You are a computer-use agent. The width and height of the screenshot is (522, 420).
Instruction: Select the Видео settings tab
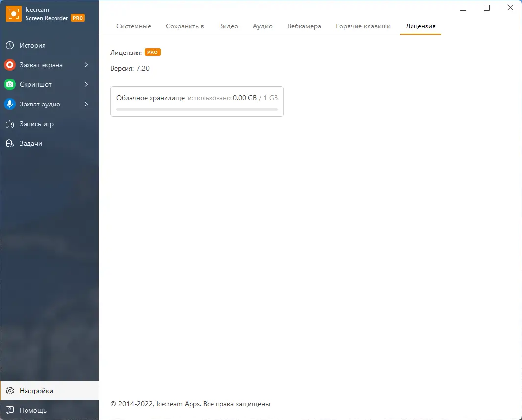coord(228,26)
